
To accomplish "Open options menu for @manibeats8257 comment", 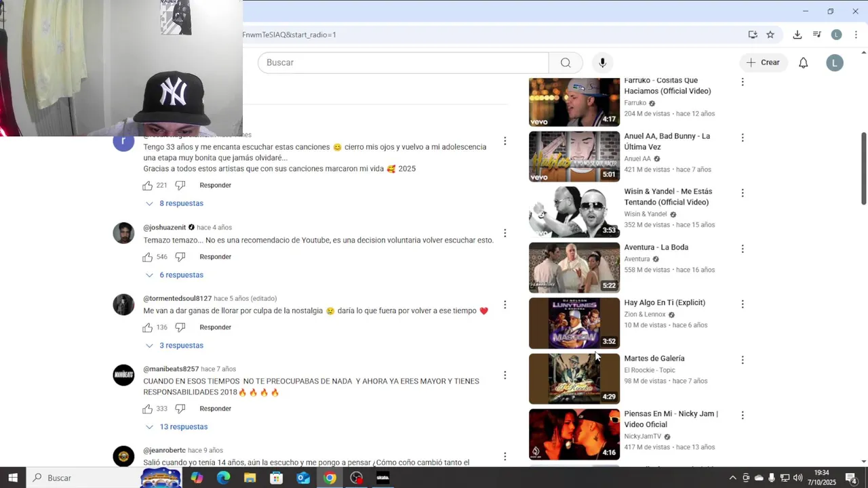I will point(505,375).
